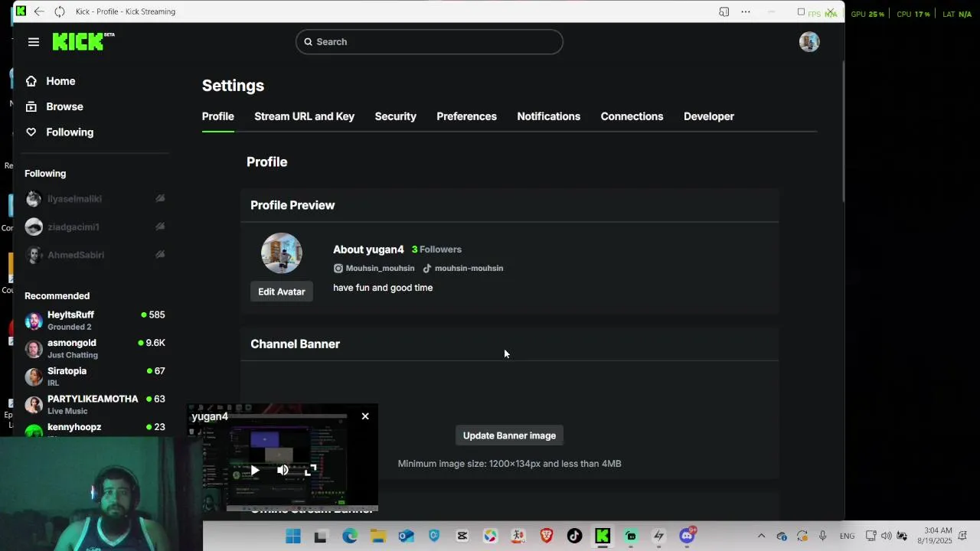Click the Edit Avatar button
This screenshot has width=980, height=551.
click(x=282, y=292)
